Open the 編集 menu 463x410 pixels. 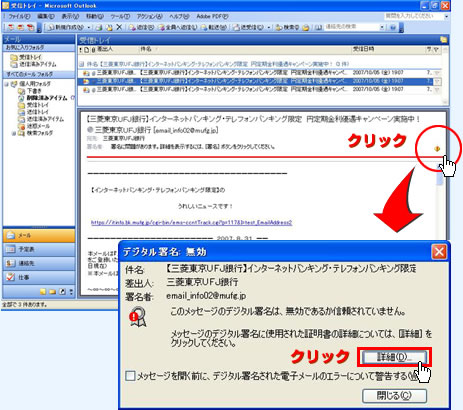click(x=46, y=16)
